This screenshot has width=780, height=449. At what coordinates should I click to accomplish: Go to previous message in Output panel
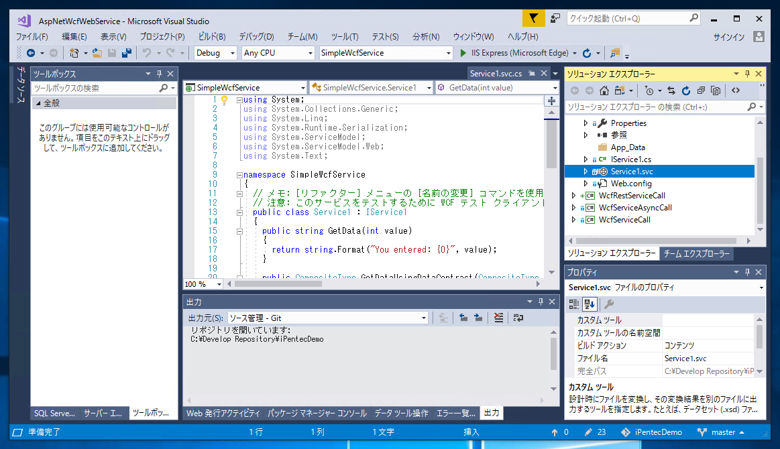(x=463, y=318)
